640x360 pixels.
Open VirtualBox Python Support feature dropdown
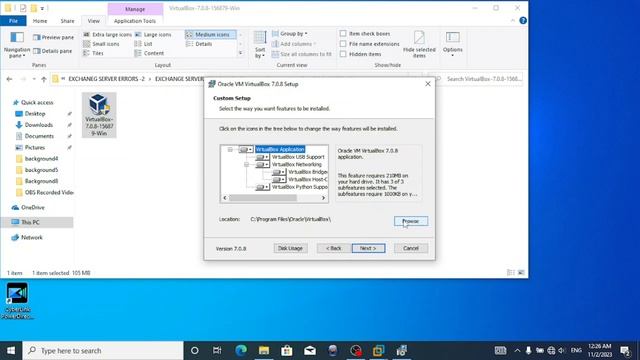tap(262, 187)
